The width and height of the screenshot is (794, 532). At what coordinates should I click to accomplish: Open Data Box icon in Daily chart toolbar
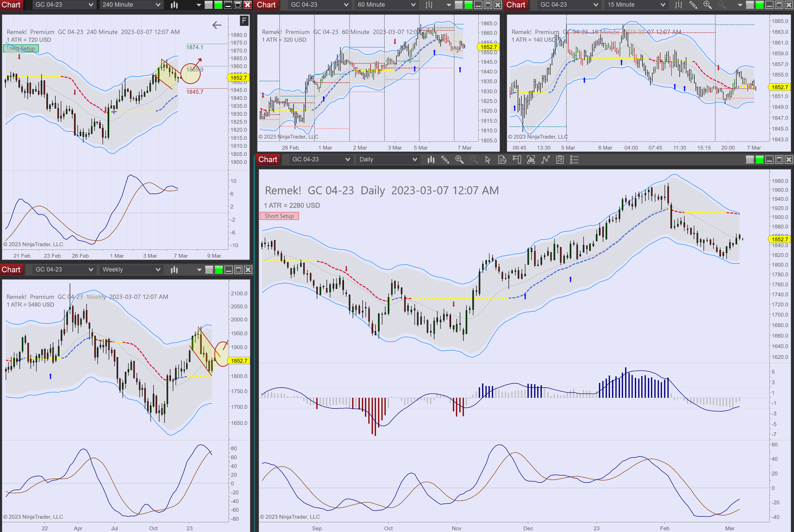pyautogui.click(x=502, y=159)
